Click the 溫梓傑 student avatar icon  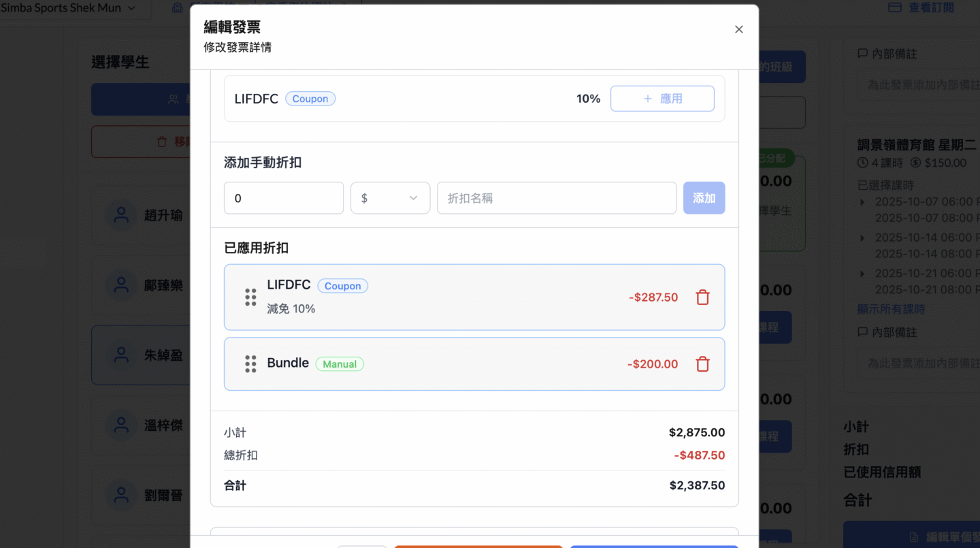tap(121, 425)
